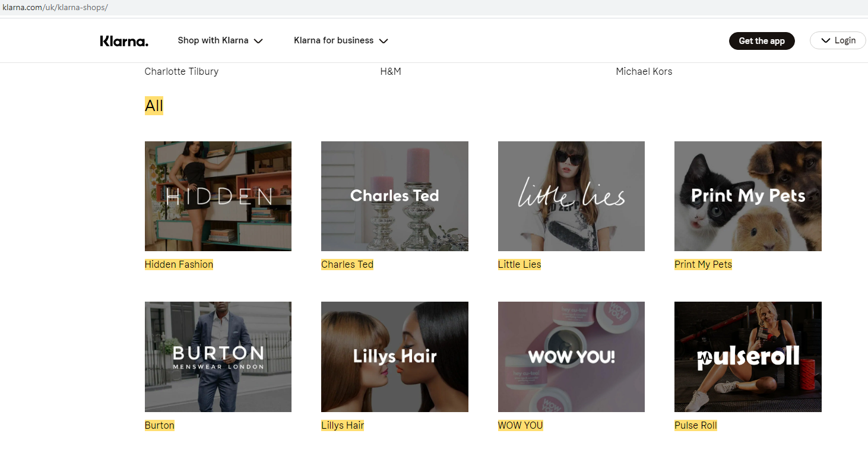Screen dimensions: 868x459
Task: Click the Print My Pets text link
Action: tap(703, 264)
